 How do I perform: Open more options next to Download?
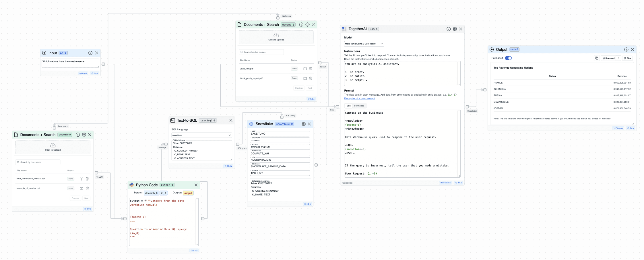pos(618,58)
